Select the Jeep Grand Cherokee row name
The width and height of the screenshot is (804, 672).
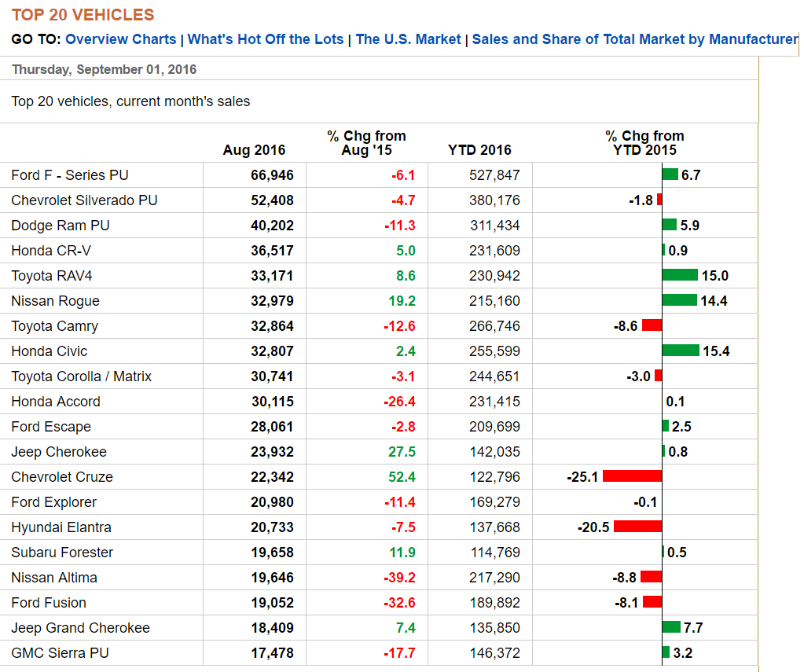pyautogui.click(x=80, y=627)
